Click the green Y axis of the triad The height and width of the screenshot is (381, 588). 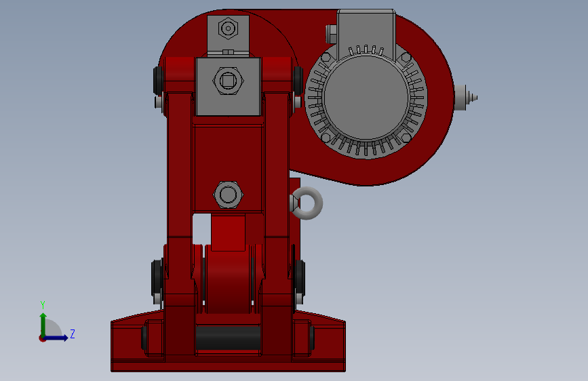pyautogui.click(x=43, y=325)
